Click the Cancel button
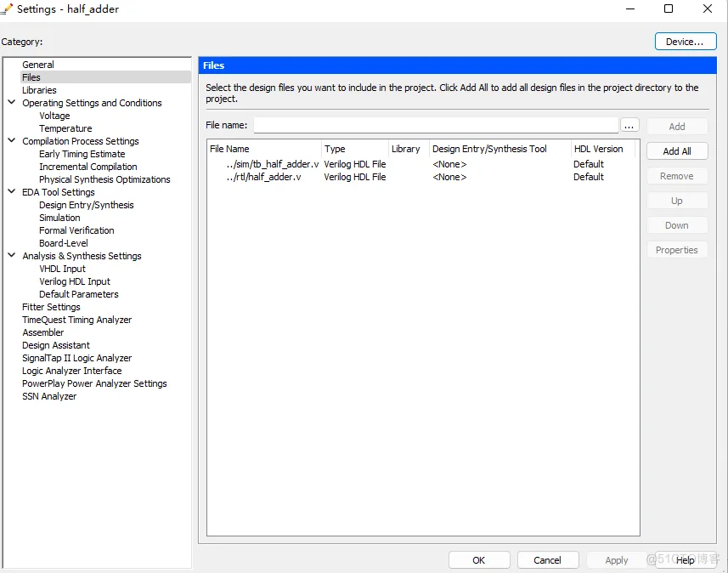This screenshot has height=573, width=728. pyautogui.click(x=547, y=560)
